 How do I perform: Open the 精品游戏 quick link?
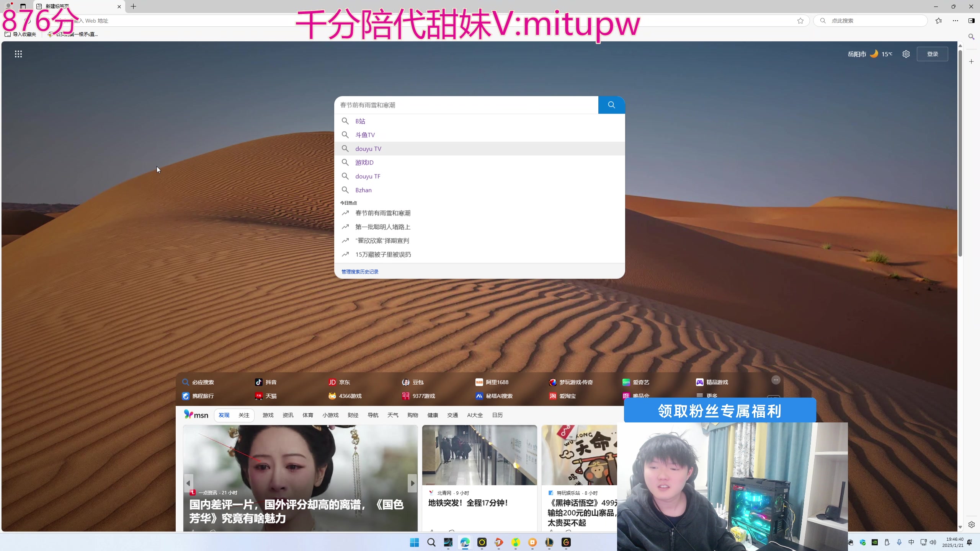pyautogui.click(x=712, y=382)
